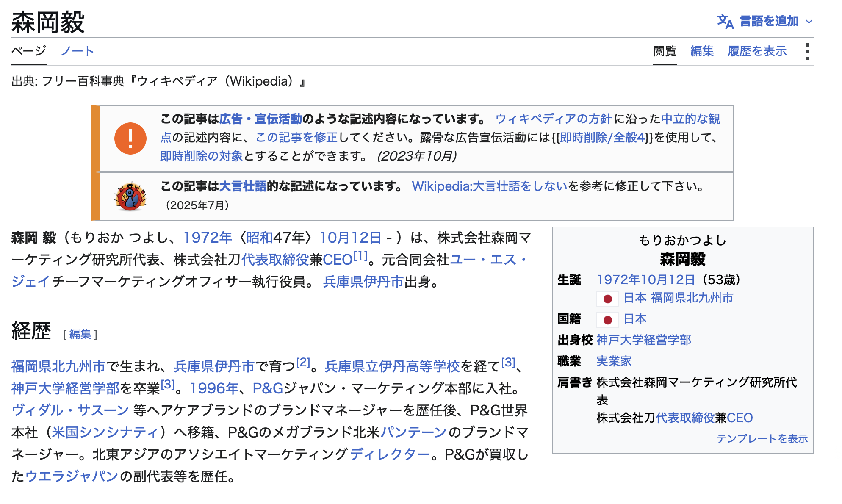
Task: Open the 即時削除/全般4 template link
Action: [x=602, y=138]
